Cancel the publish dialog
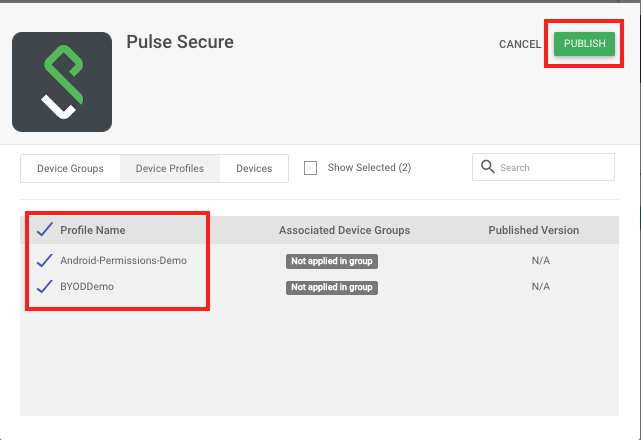The image size is (641, 440). [x=520, y=44]
